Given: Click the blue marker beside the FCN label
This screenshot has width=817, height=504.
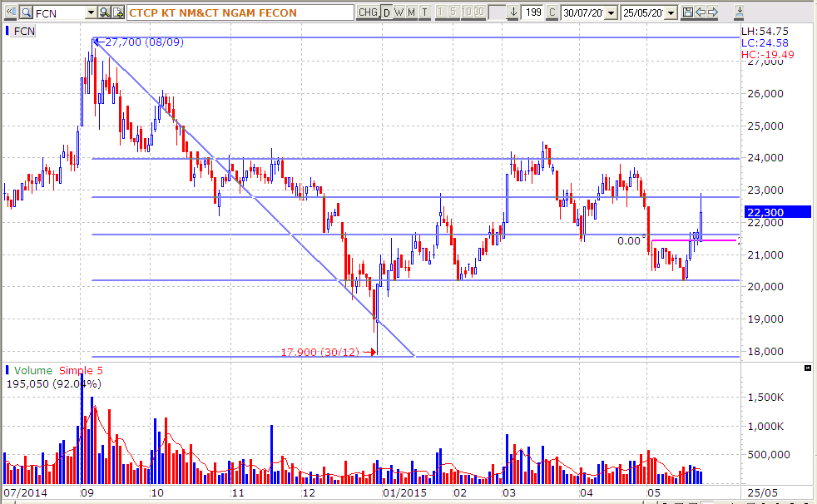Looking at the screenshot, I should coord(7,32).
